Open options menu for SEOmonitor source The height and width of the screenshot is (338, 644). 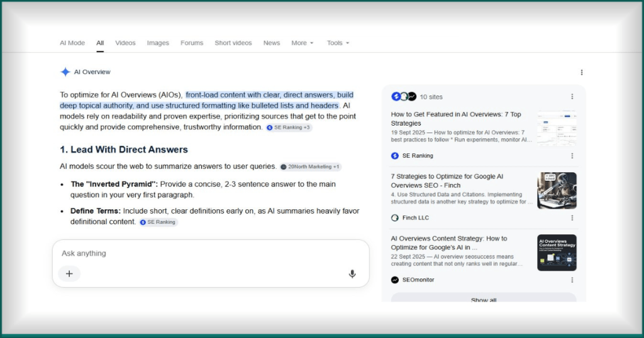point(572,280)
